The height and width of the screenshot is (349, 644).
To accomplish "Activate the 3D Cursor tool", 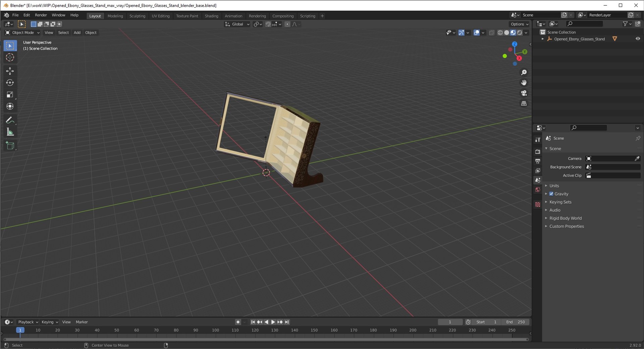I will pos(10,57).
